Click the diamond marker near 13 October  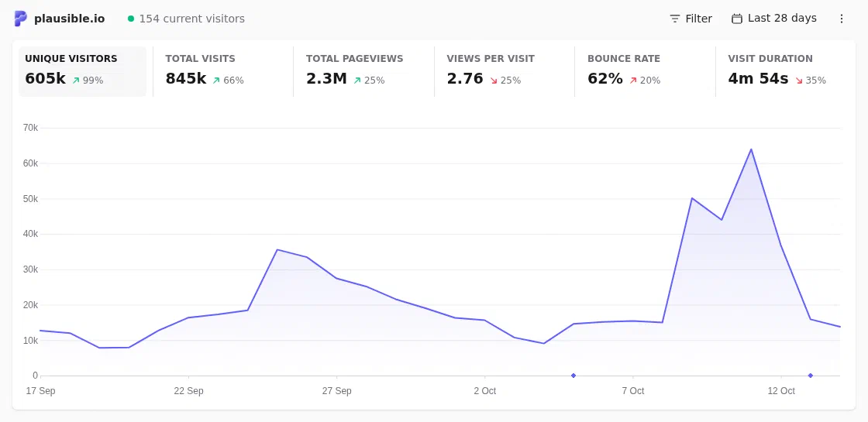coord(811,376)
